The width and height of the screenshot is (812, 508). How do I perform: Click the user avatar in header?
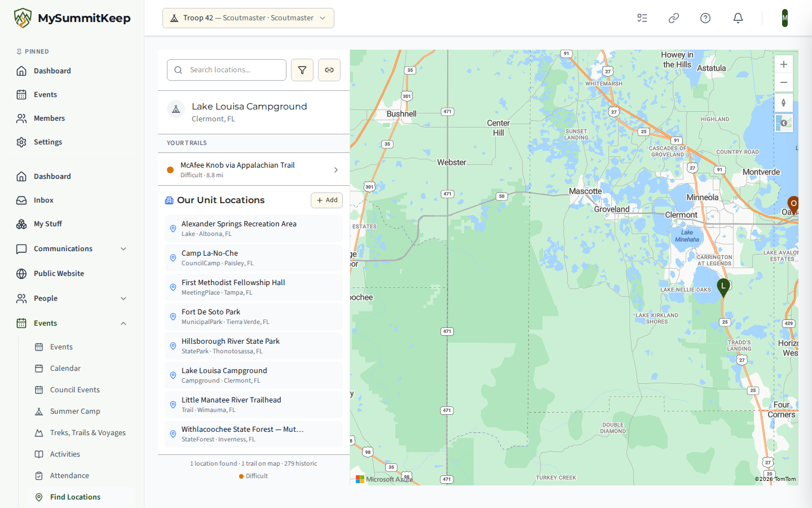coord(785,18)
